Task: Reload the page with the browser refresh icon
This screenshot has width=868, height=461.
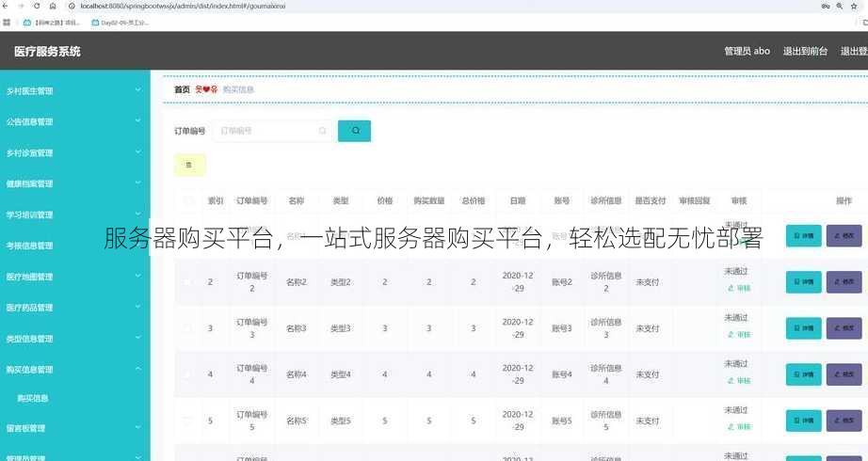Action: (x=37, y=6)
